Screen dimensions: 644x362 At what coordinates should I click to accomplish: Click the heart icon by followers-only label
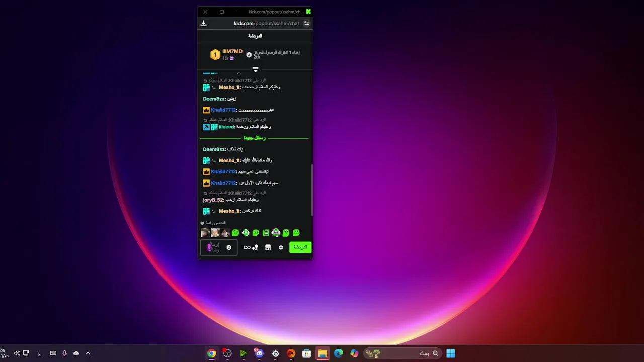pyautogui.click(x=202, y=223)
